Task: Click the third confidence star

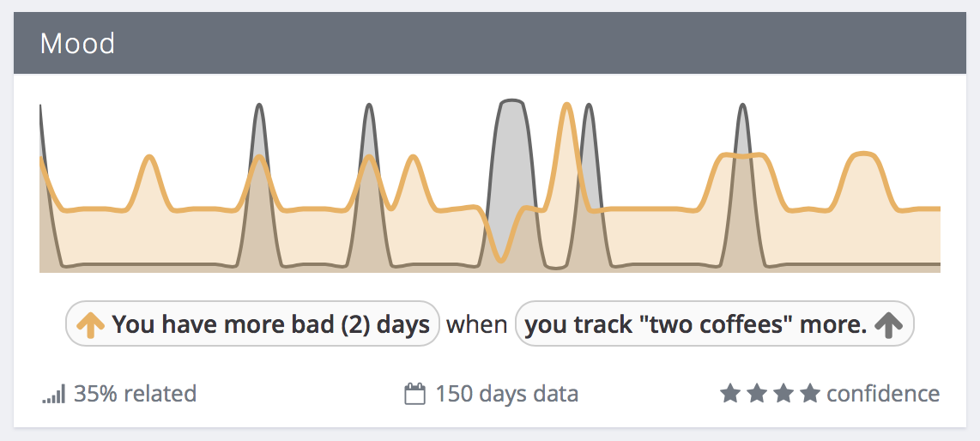Action: click(x=783, y=394)
